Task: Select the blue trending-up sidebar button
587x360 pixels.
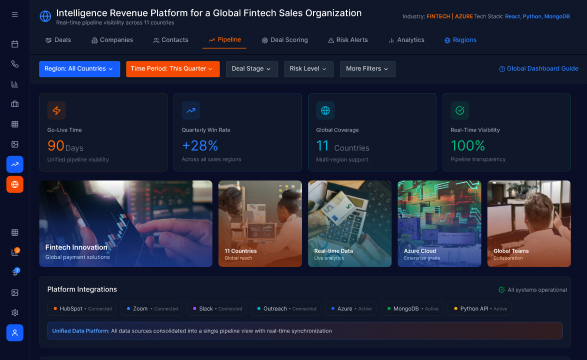Action: click(15, 164)
